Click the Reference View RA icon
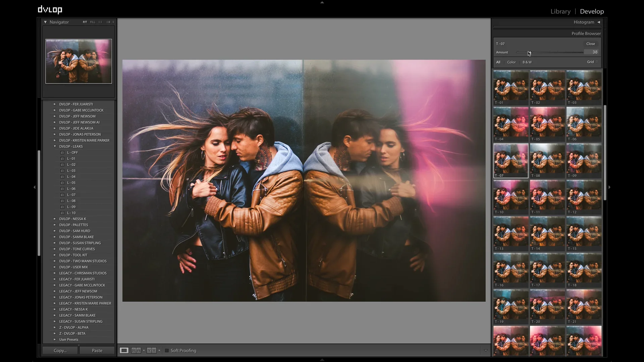The image size is (644, 362). [x=136, y=350]
